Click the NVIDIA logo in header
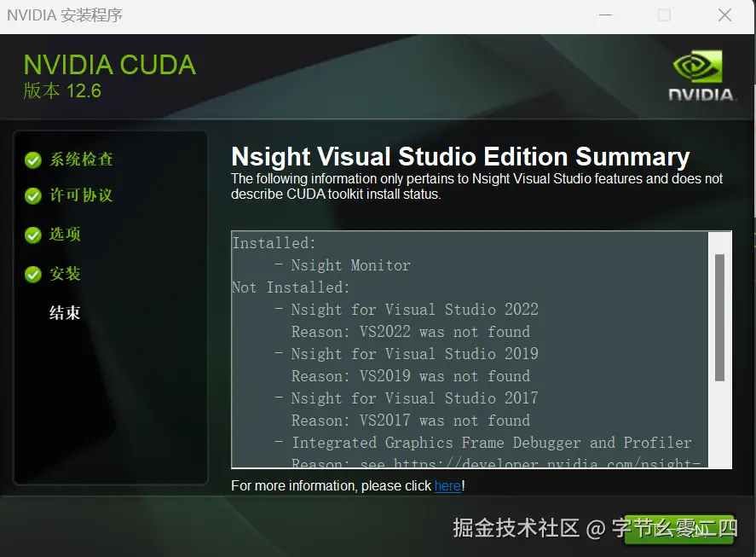 tap(701, 75)
